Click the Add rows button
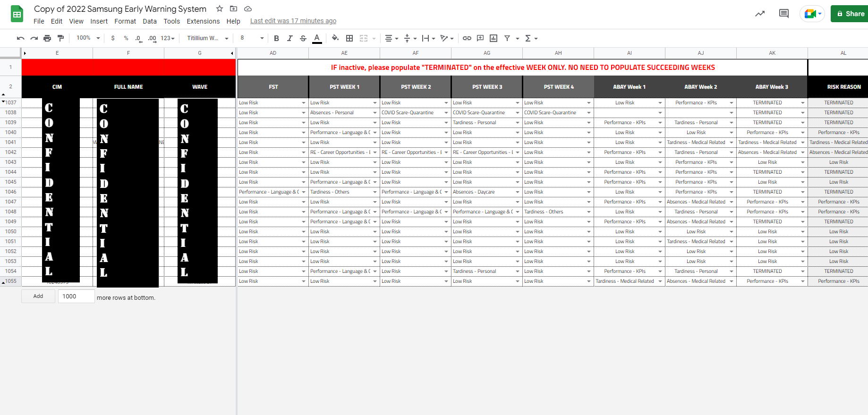Screen dimensions: 868x415 [38, 296]
